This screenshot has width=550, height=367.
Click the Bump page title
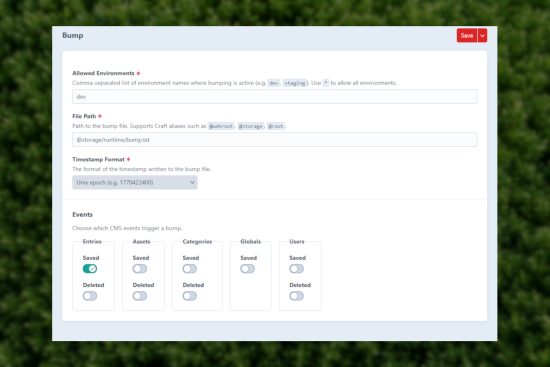coord(73,35)
